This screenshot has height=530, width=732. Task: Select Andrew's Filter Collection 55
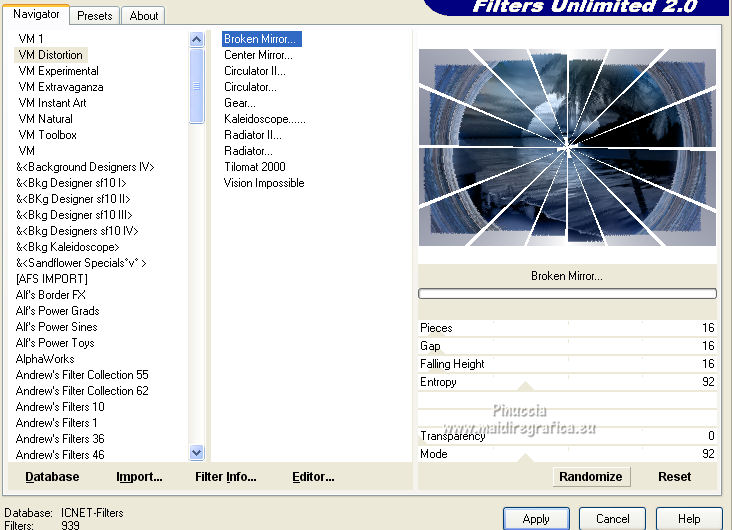coord(82,375)
